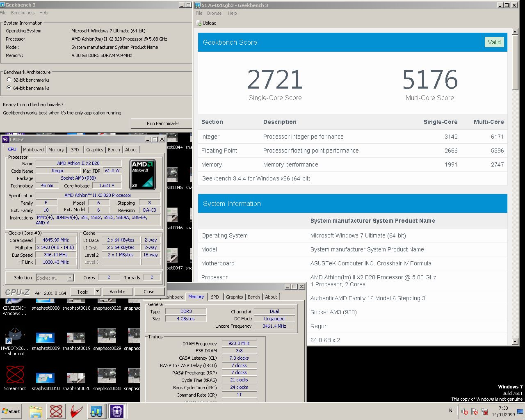
Task: Open the Benchmarks menu in Geekbench 3
Action: (23, 13)
